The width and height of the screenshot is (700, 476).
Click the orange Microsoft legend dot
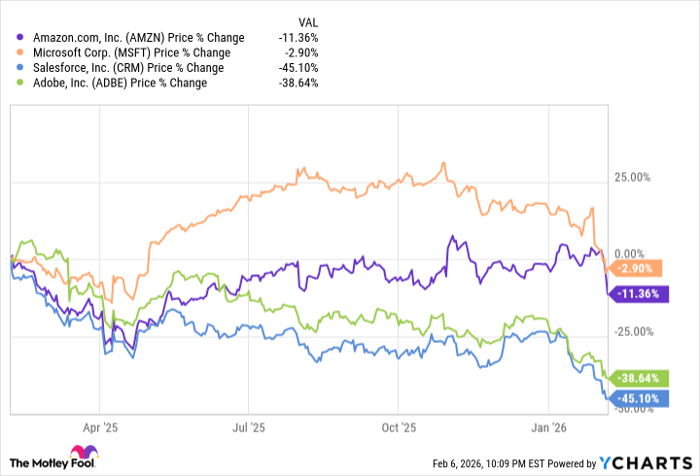tap(24, 52)
